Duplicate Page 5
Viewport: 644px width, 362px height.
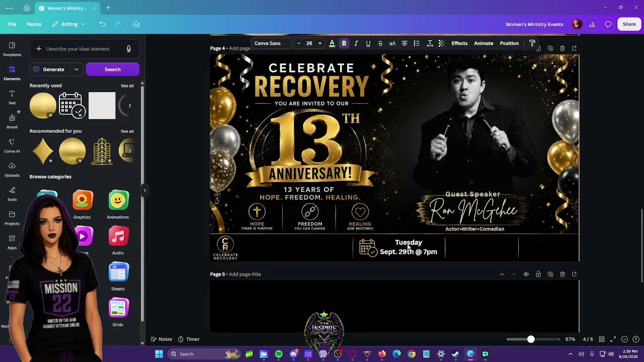coord(550,274)
